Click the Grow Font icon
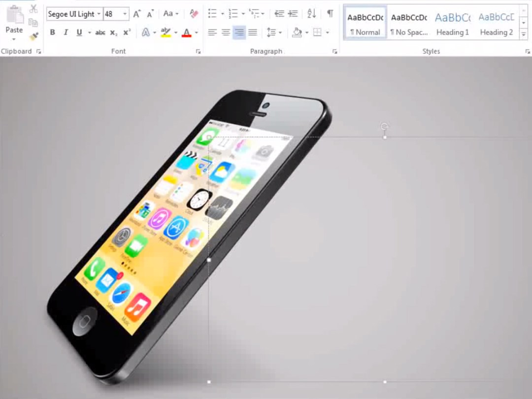The height and width of the screenshot is (399, 532). 137,14
